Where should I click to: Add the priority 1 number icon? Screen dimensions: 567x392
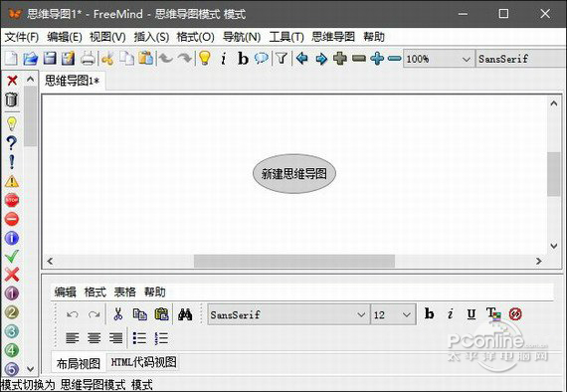[12, 294]
